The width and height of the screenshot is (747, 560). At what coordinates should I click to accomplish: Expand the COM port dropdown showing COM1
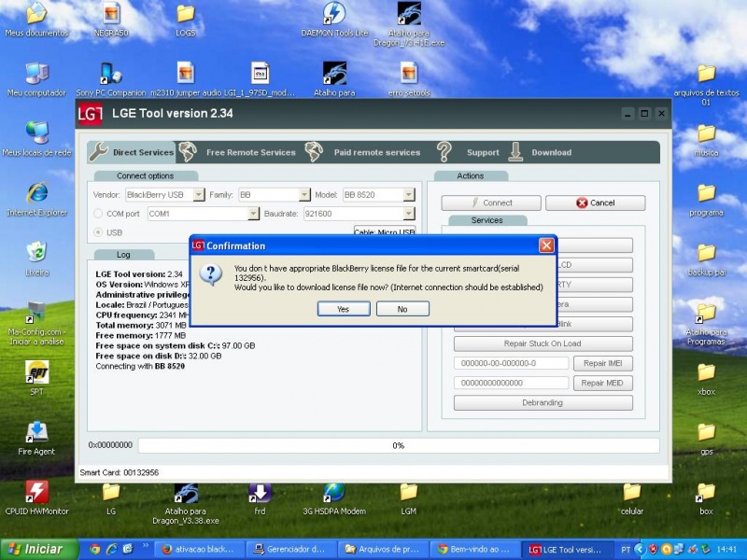[253, 214]
